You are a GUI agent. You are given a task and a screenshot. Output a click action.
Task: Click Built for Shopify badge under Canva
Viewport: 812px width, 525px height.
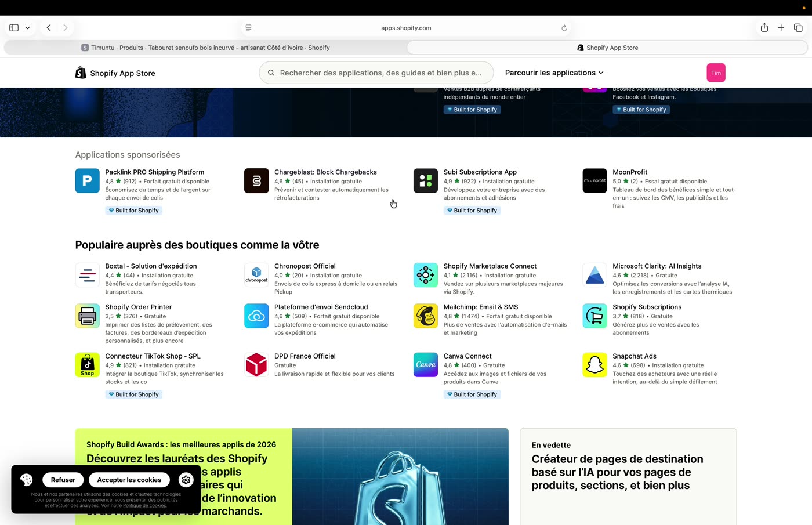472,394
